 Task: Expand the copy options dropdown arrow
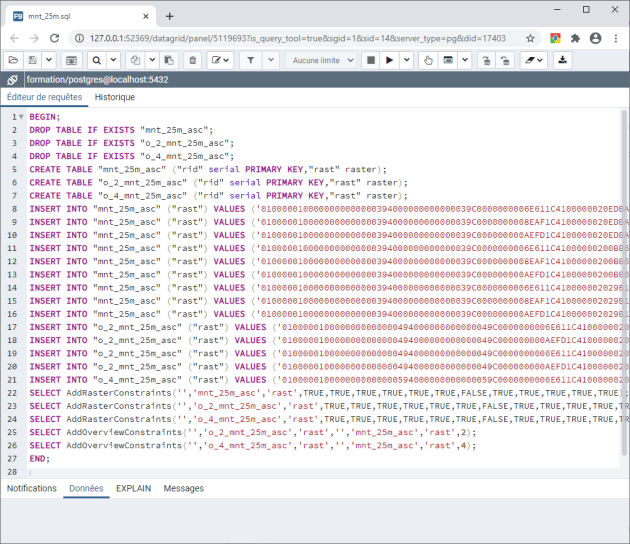152,60
